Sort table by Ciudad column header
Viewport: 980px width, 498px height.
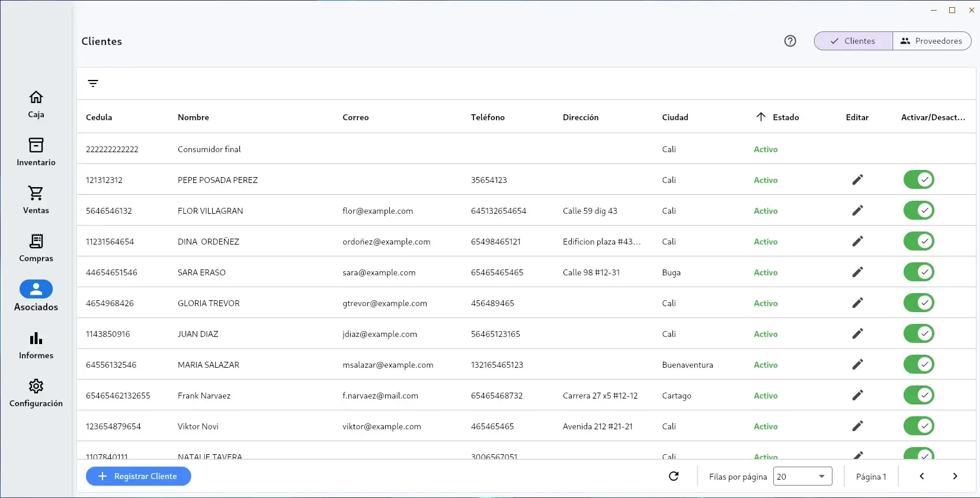click(x=675, y=117)
